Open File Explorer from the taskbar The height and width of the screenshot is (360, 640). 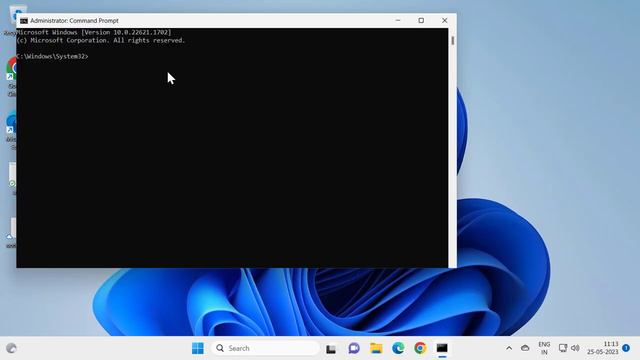pyautogui.click(x=376, y=348)
